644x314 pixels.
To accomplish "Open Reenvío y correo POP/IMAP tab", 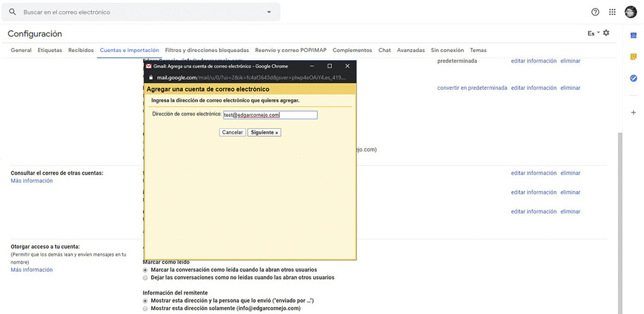I will click(291, 50).
